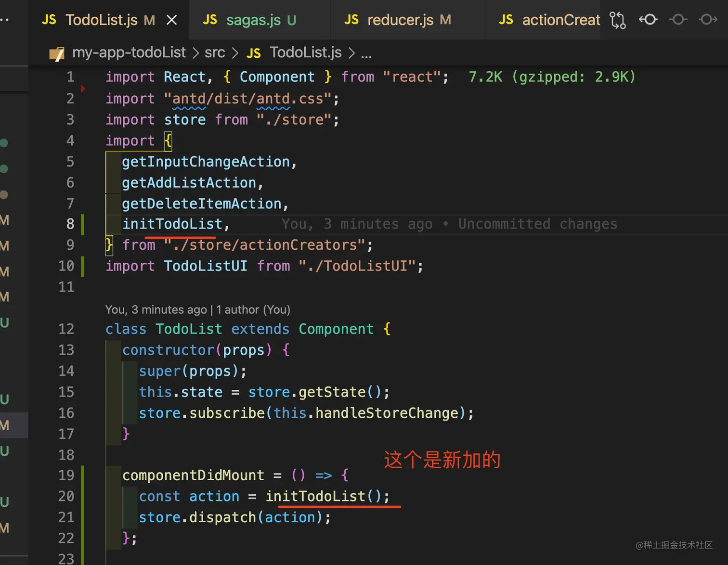728x565 pixels.
Task: Click TodoListUI identifier on line 10
Action: [206, 266]
